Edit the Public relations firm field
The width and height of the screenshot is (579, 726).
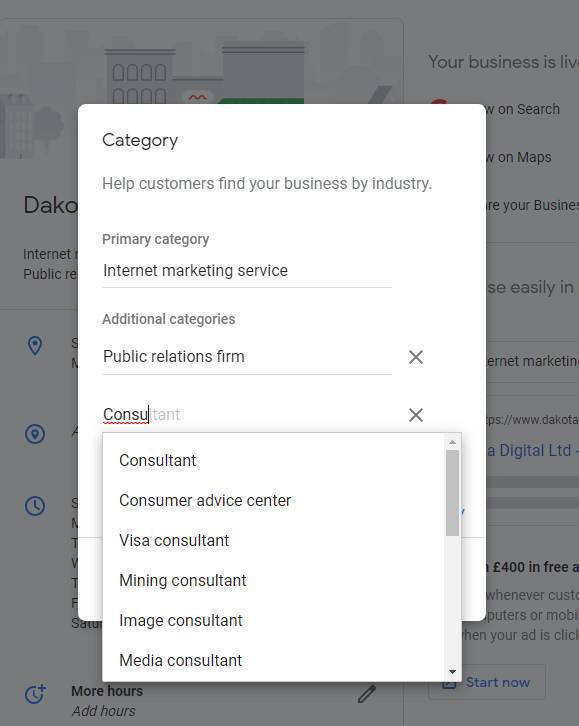pos(247,357)
